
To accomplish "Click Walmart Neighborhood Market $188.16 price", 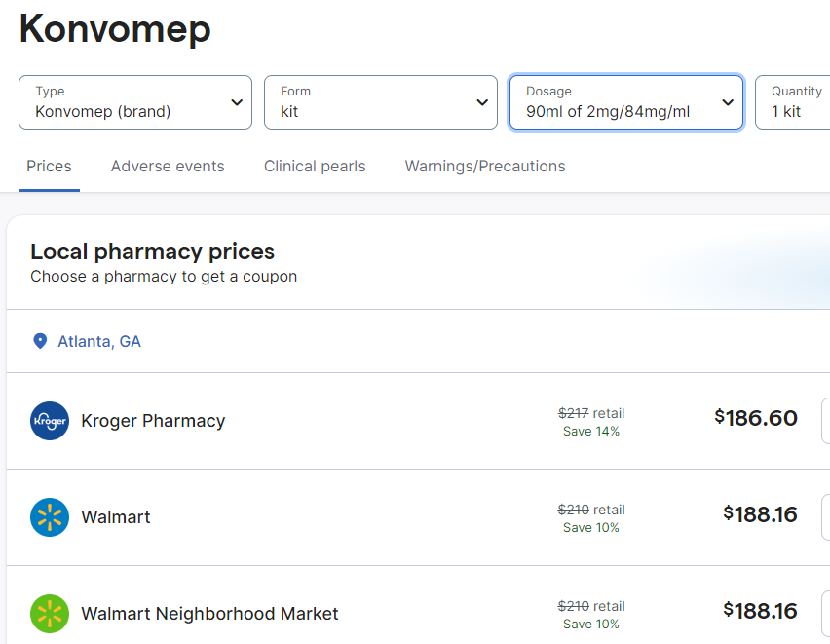I will tap(760, 611).
